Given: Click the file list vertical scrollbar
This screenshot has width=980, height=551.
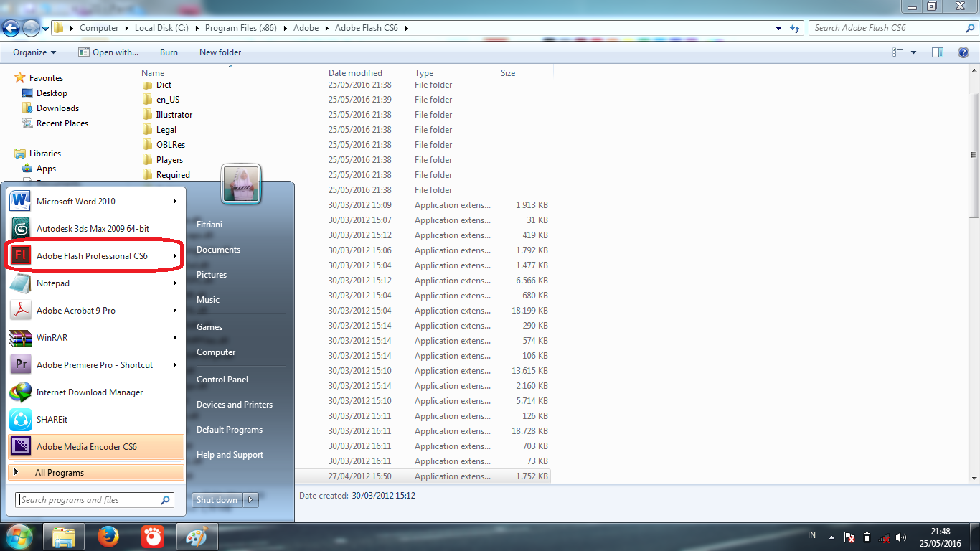Looking at the screenshot, I should point(974,155).
